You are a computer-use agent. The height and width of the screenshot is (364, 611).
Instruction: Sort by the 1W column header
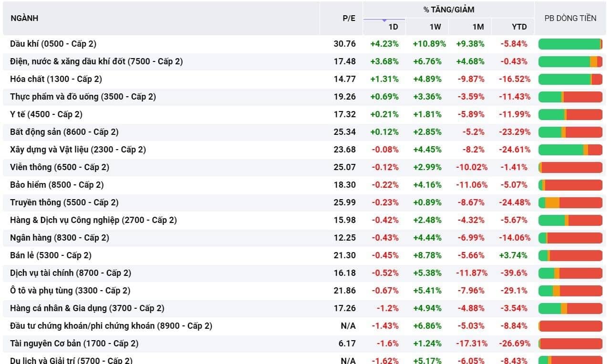coord(435,27)
